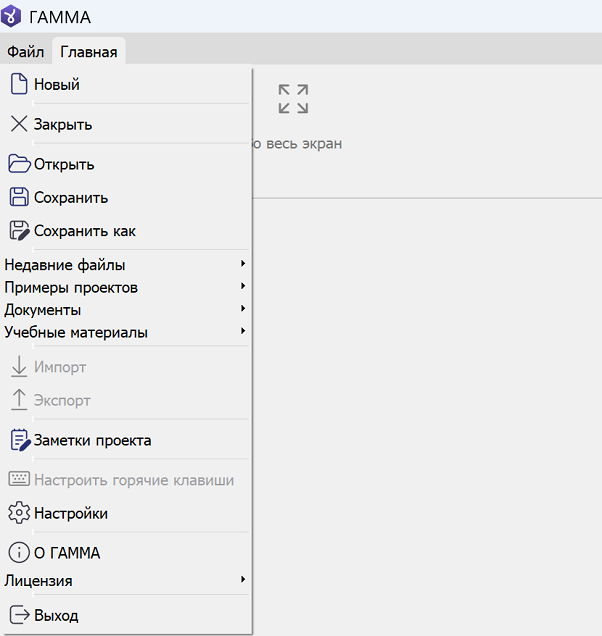Expand the Документы submenu
The image size is (602, 636).
(242, 309)
